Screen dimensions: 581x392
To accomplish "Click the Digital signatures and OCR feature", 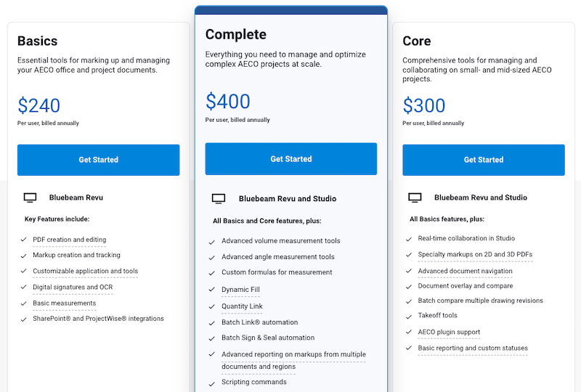I will coord(73,287).
